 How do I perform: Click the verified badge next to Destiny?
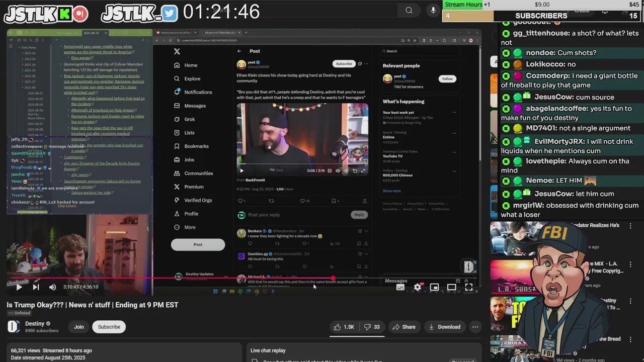pyautogui.click(x=48, y=324)
